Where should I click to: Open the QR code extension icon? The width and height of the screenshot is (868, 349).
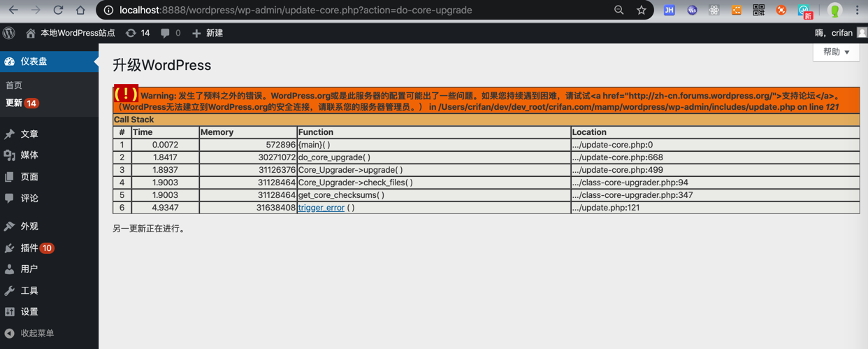coord(758,10)
